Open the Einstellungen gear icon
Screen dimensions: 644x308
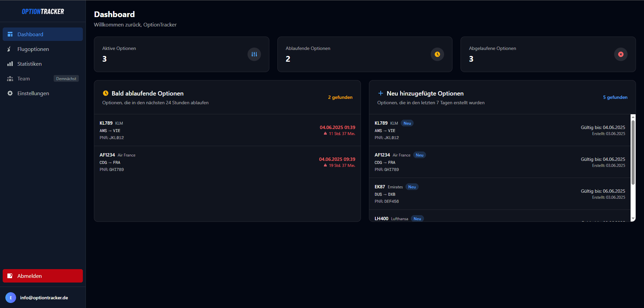(10, 93)
